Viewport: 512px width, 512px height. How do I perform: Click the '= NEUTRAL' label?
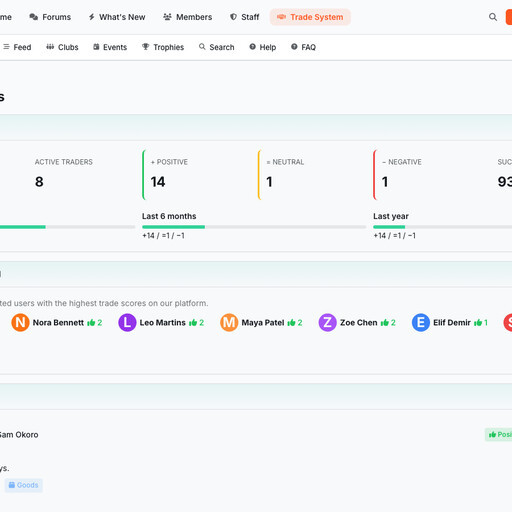(285, 162)
